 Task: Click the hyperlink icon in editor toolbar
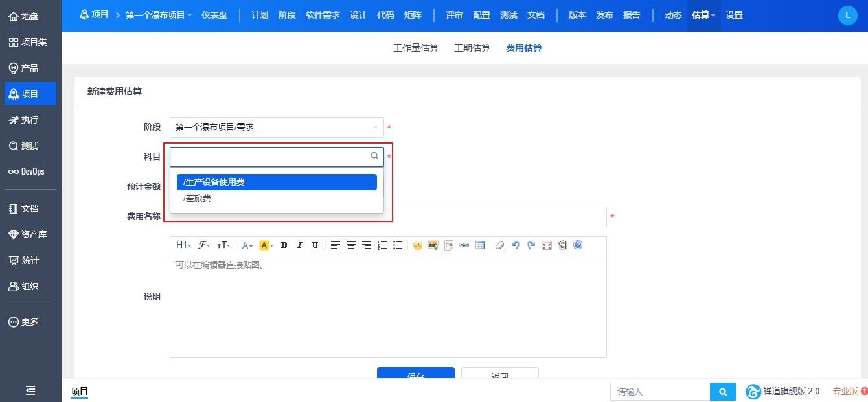(x=464, y=245)
